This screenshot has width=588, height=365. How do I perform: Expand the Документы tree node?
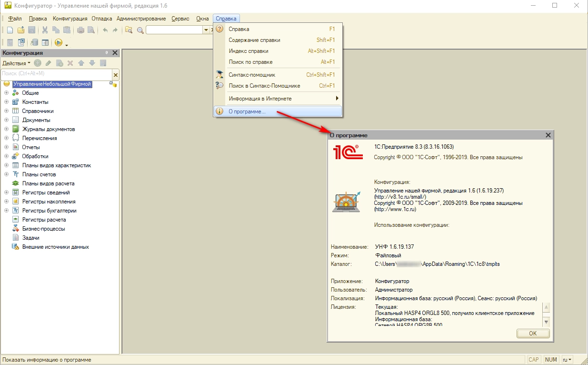click(7, 120)
